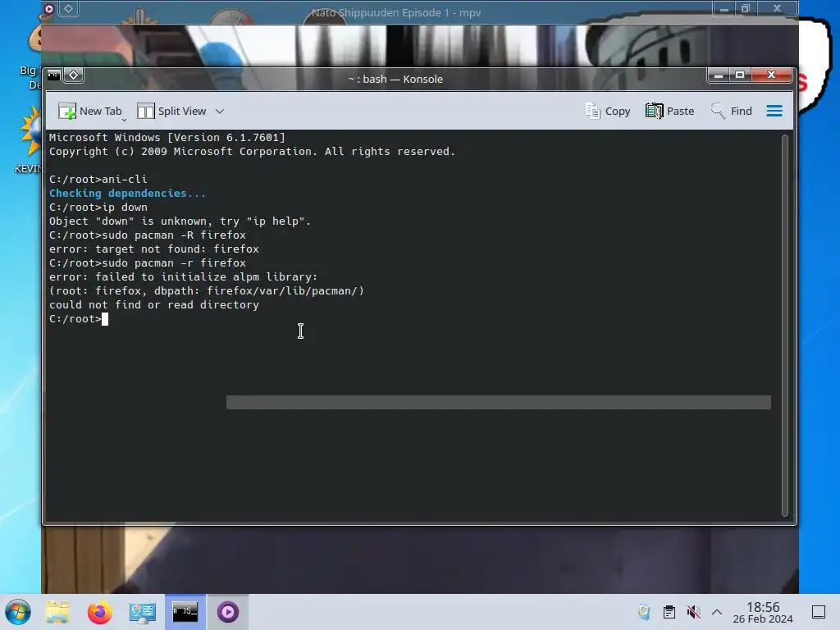
Task: Click the terminal prompt cursor line
Action: tap(79, 319)
